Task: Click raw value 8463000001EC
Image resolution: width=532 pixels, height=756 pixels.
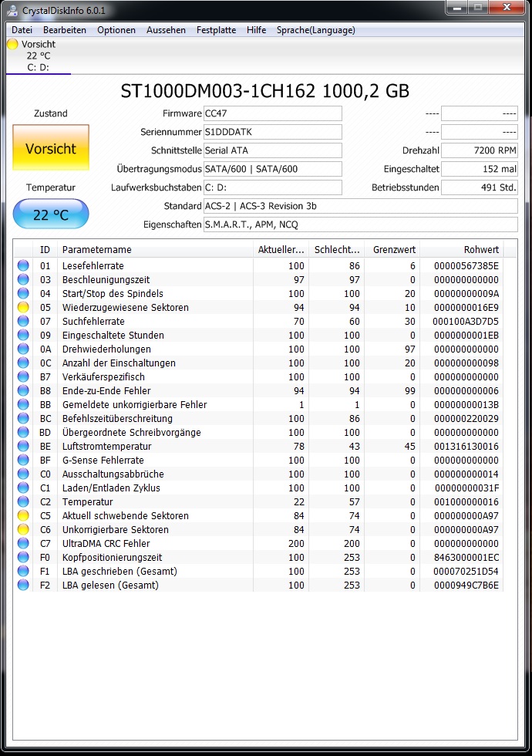Action: pos(466,557)
